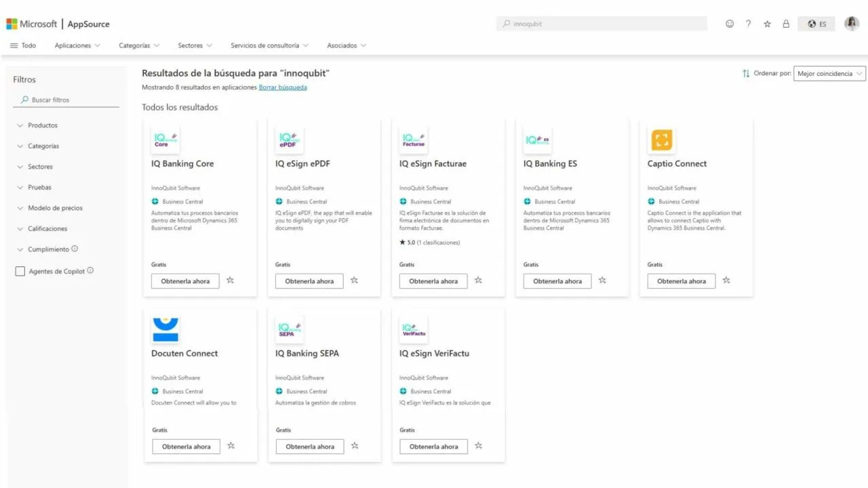Favorite IQ Banking Core with star
This screenshot has height=488, width=868.
(231, 280)
